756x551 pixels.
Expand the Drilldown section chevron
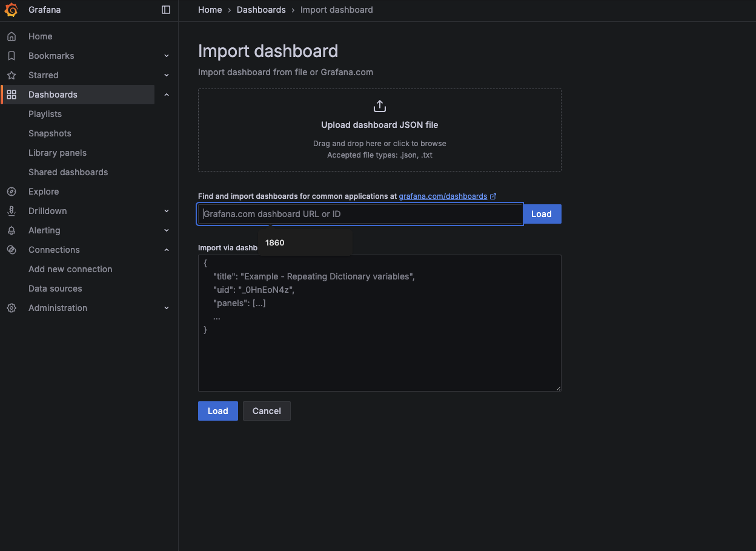pos(167,211)
